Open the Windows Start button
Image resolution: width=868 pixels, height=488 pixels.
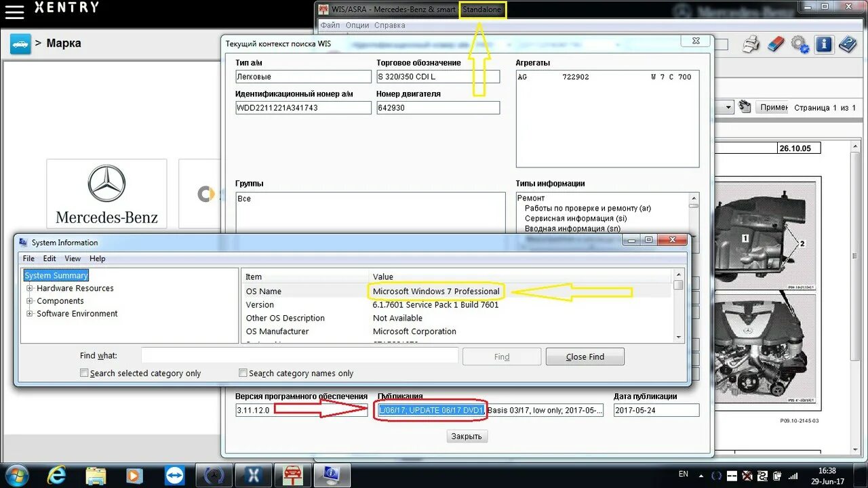[16, 476]
